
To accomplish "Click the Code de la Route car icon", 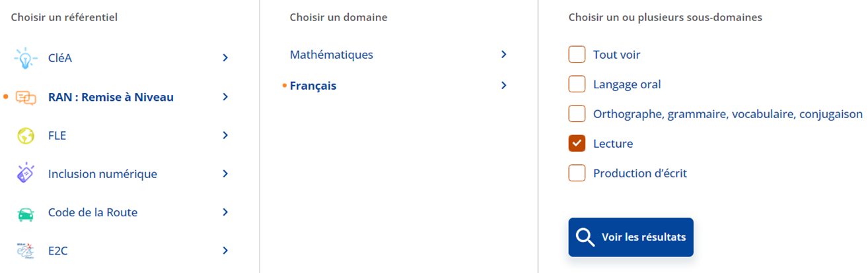I will (x=26, y=213).
